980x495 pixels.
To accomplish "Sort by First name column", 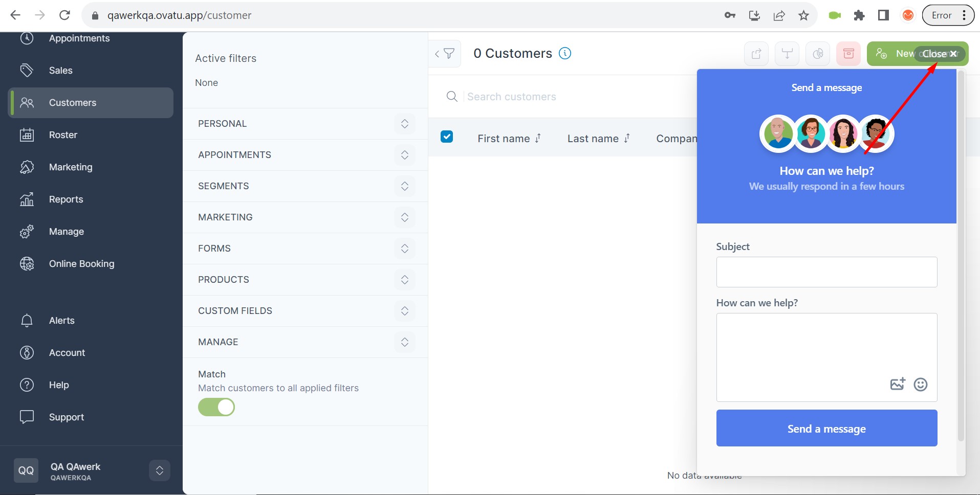I will point(509,139).
